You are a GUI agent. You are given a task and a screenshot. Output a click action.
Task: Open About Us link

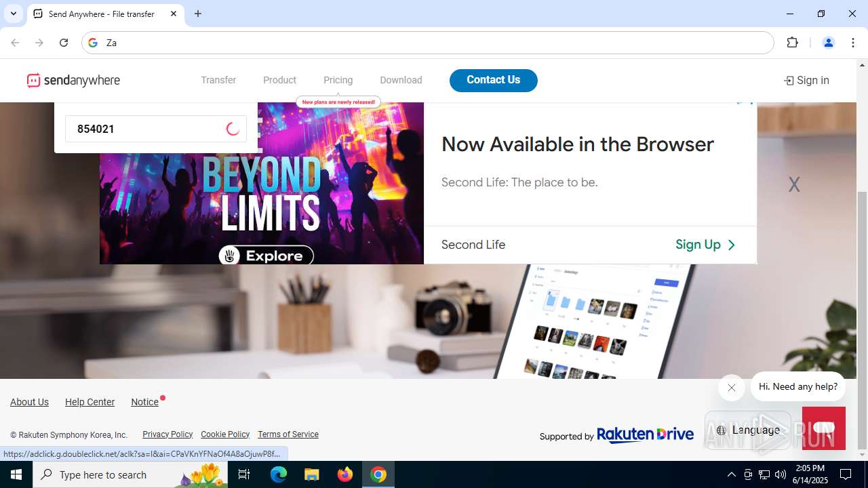[x=29, y=402]
